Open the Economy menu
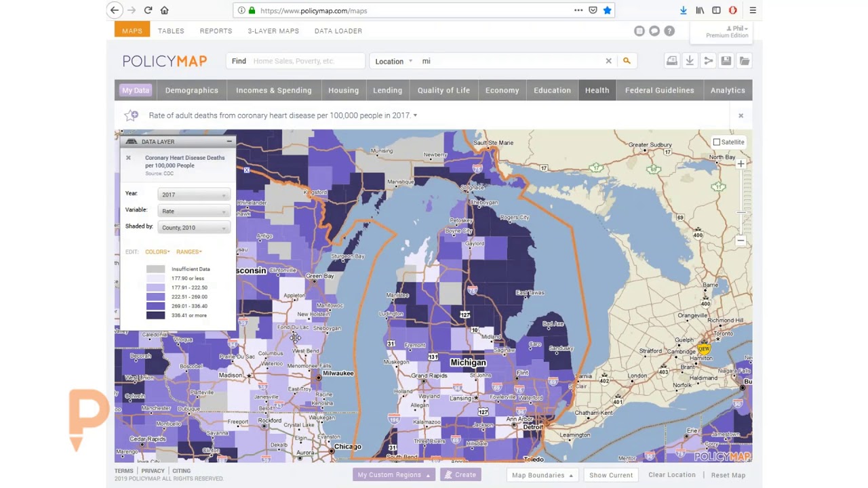Screen dimensions: 868x488 [502, 90]
